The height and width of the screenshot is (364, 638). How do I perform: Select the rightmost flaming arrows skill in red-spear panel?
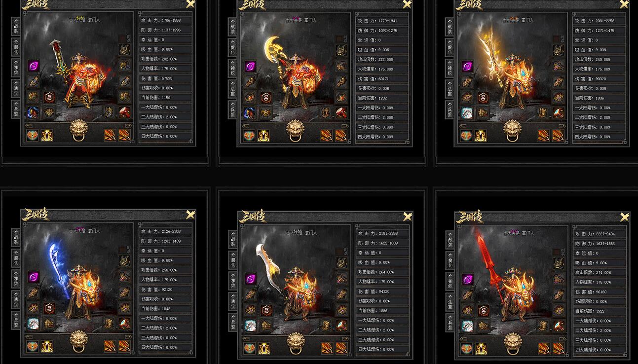[x=558, y=349]
